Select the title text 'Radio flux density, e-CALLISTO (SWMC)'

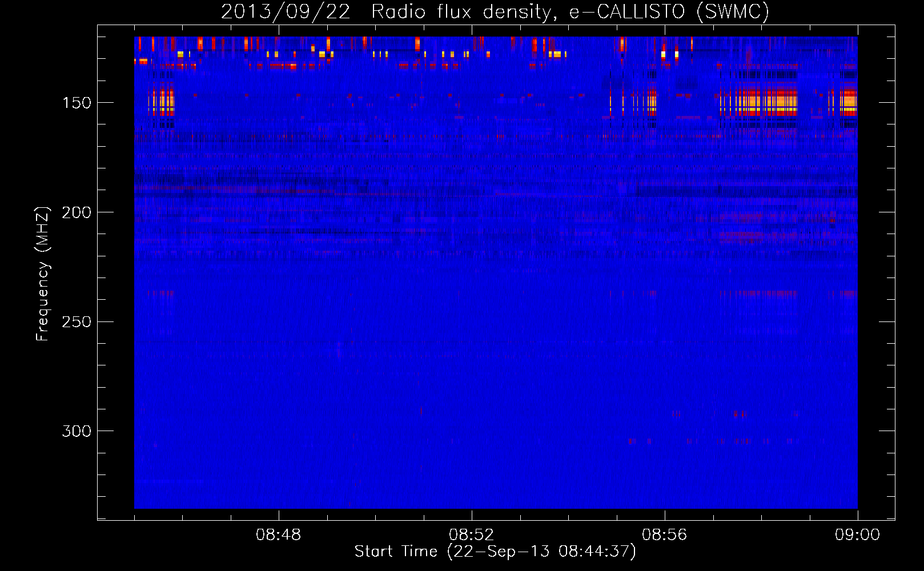point(571,11)
